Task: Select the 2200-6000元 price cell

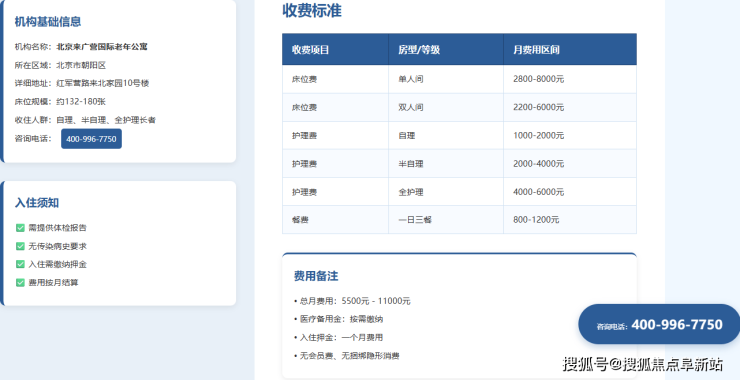Action: tap(570, 108)
